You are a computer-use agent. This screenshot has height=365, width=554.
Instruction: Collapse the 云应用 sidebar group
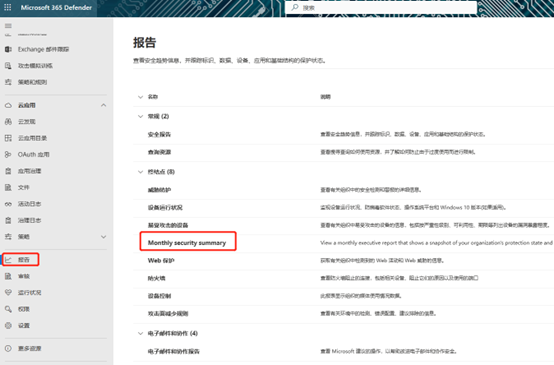[103, 105]
